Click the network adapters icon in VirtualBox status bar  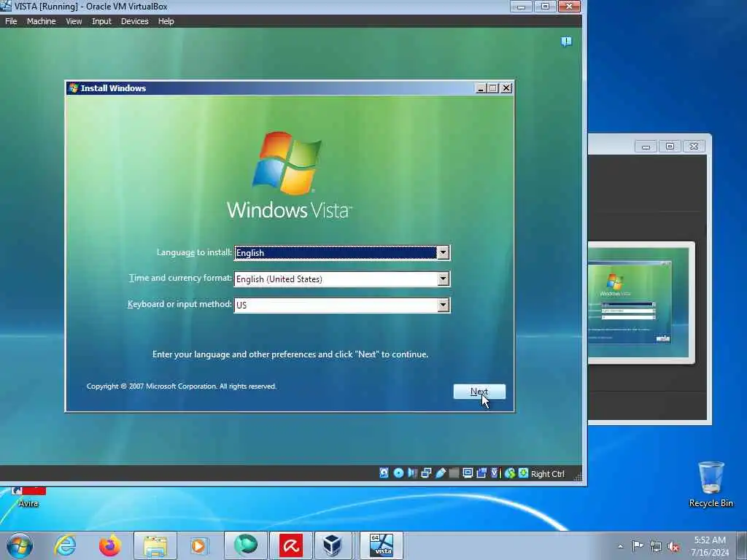pos(426,472)
